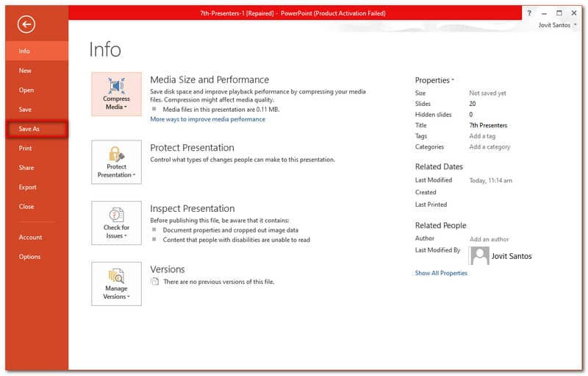Select the Info menu item
This screenshot has height=376, width=588.
tap(37, 51)
